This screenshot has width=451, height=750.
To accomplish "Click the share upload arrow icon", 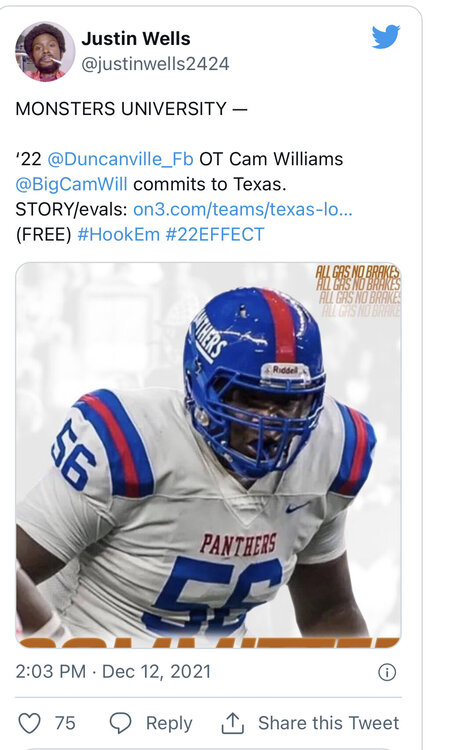I will point(232,723).
